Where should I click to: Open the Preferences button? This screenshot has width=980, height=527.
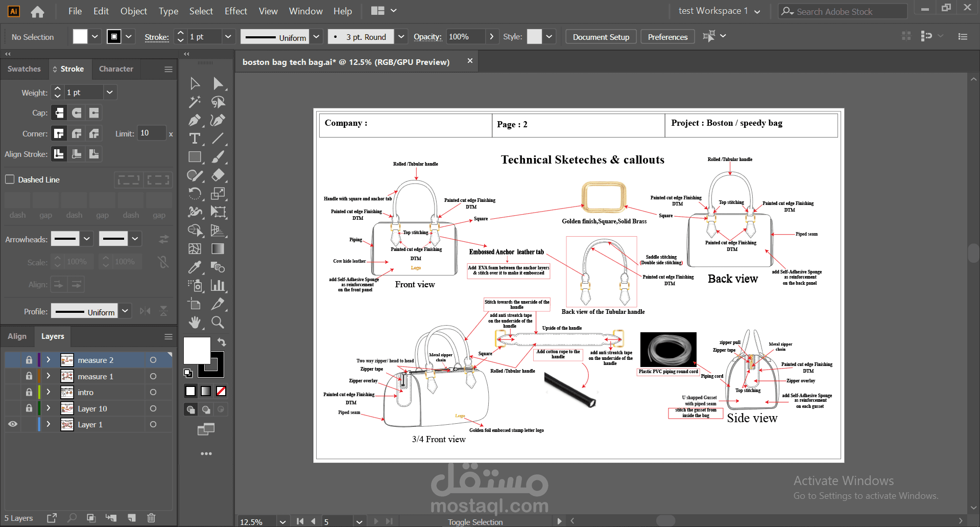[667, 37]
